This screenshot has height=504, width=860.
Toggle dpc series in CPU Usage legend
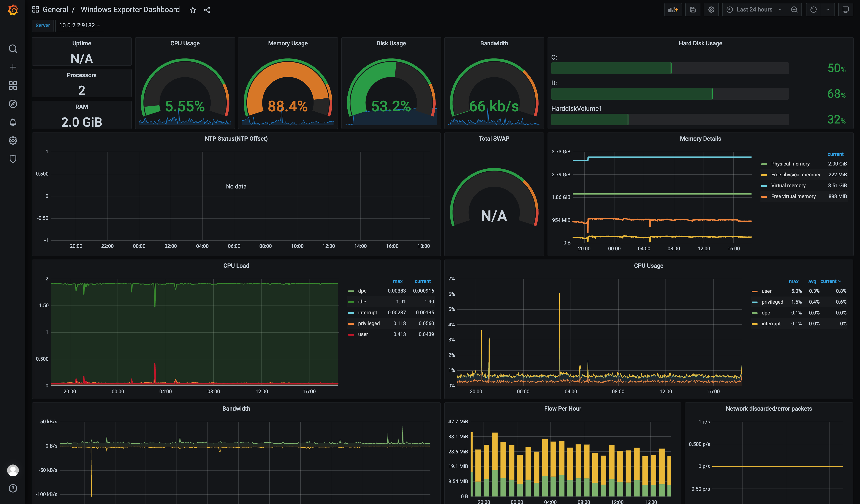point(765,313)
